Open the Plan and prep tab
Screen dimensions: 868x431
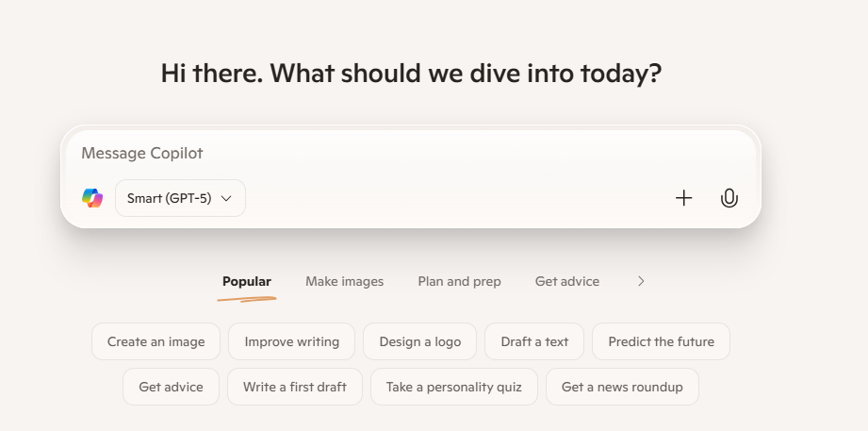tap(459, 281)
